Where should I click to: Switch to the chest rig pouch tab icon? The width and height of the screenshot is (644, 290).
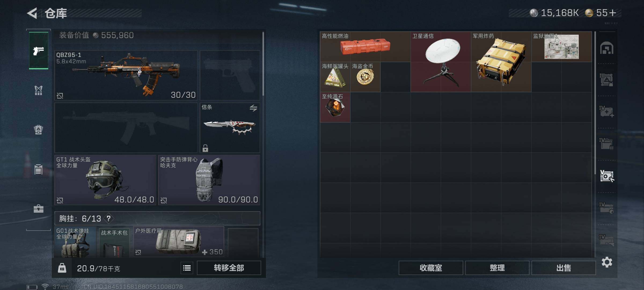38,169
